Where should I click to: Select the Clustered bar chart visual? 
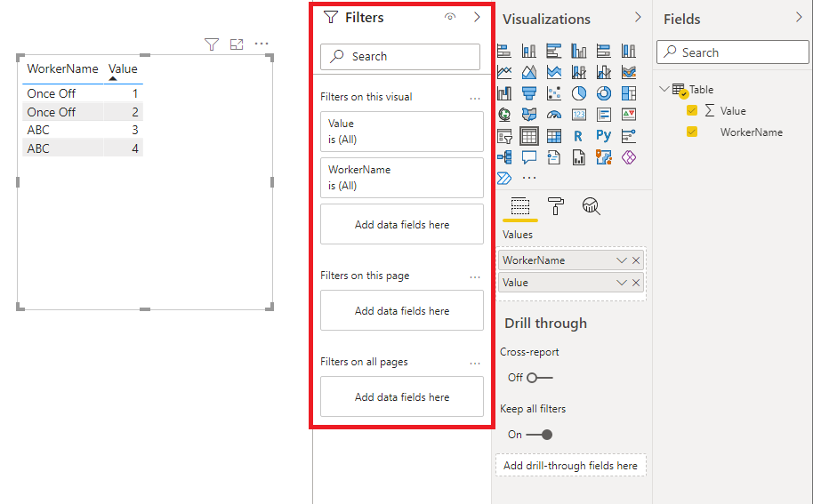coord(554,51)
